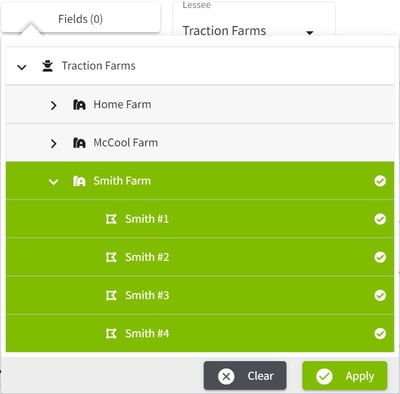Click the field icon next to Smith #1
This screenshot has width=400, height=394.
coord(111,219)
